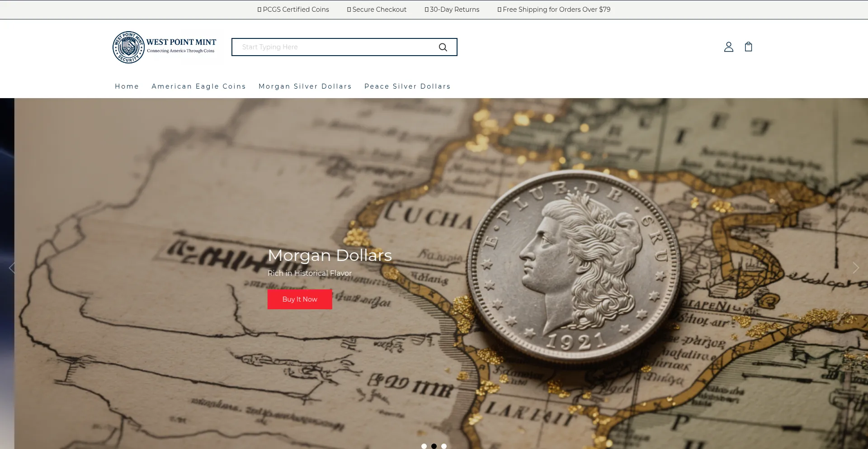This screenshot has width=868, height=449.
Task: Select the middle carousel dot
Action: (x=434, y=446)
